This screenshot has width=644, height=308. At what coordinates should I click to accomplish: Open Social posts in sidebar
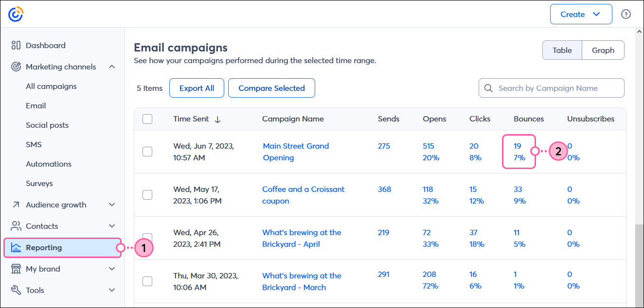tap(47, 125)
